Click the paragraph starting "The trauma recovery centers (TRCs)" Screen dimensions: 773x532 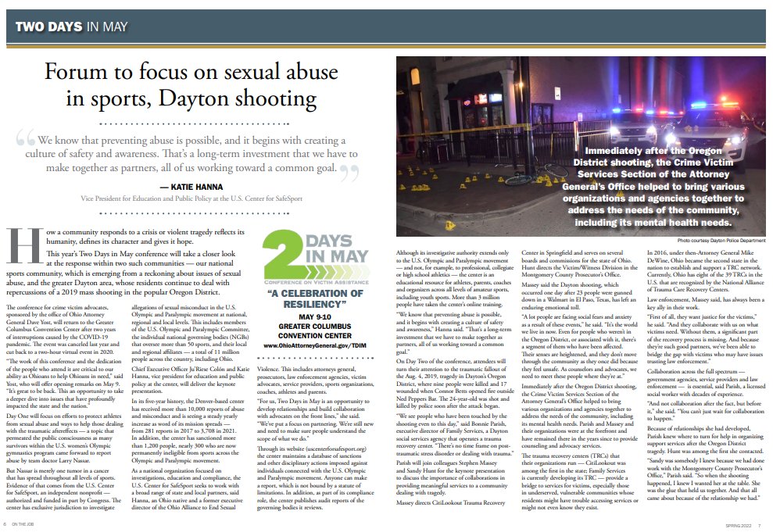[580, 481]
